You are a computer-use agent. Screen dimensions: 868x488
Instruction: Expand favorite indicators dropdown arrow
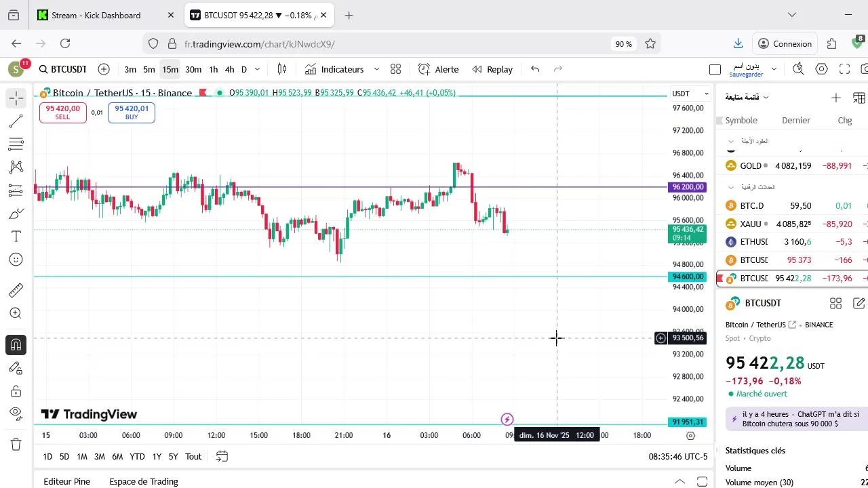click(x=376, y=69)
